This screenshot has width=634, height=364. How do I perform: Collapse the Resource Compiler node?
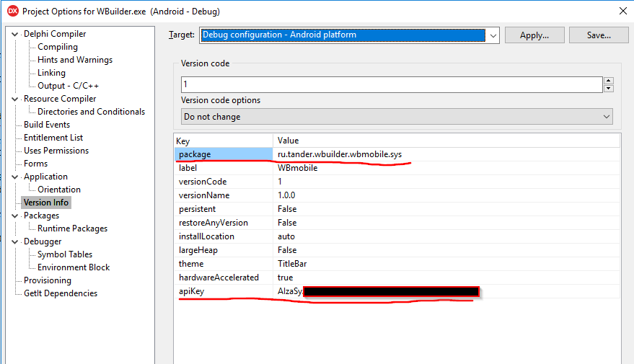(15, 99)
